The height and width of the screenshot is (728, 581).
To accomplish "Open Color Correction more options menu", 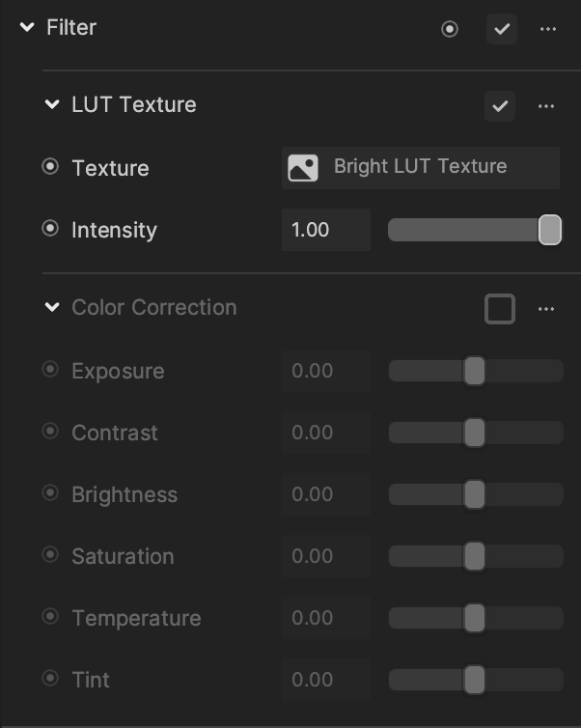I will (x=546, y=309).
